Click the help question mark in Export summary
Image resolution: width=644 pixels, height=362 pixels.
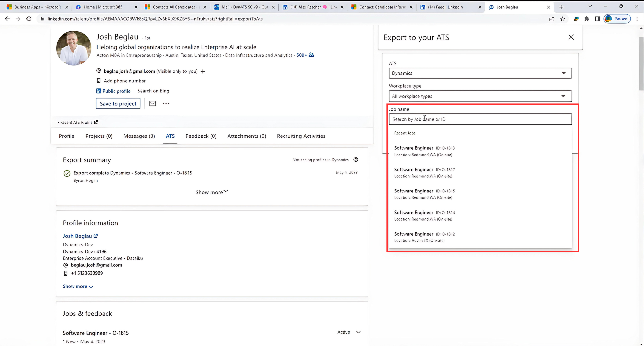coord(356,160)
